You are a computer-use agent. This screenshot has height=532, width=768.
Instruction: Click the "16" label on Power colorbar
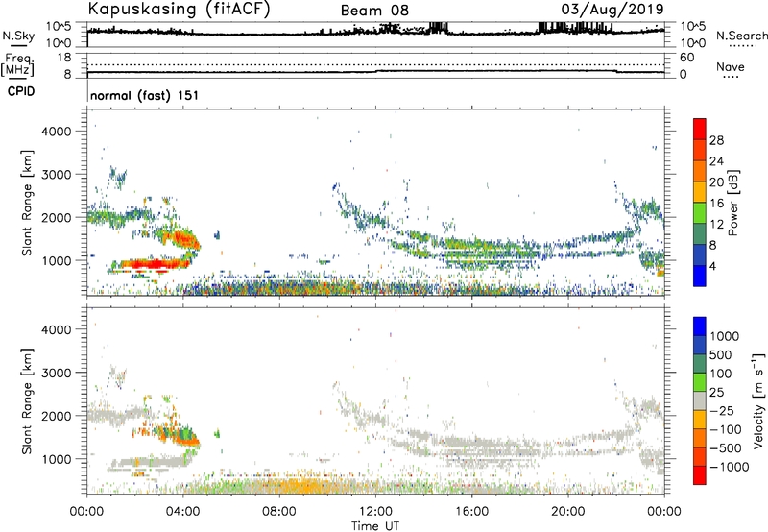pos(716,204)
